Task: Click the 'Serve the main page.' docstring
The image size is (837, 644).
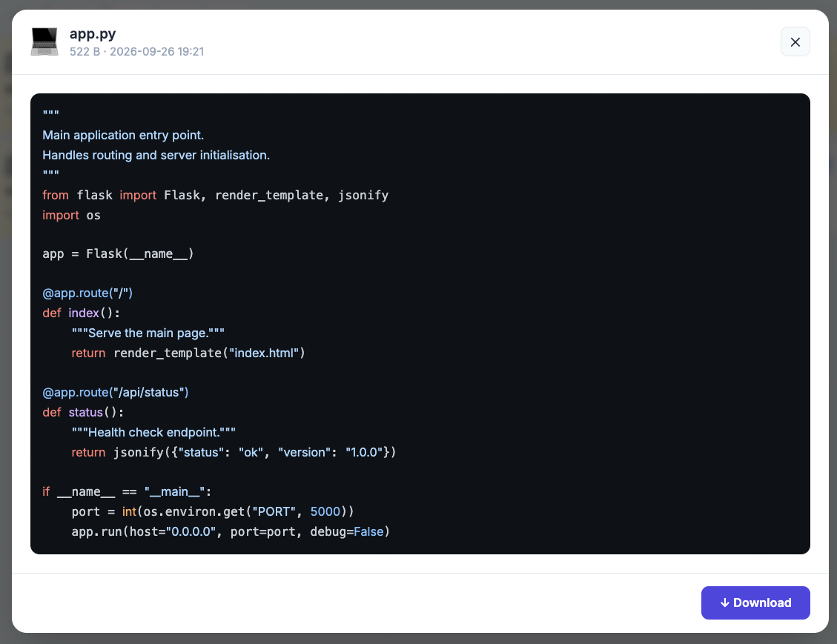Action: (x=148, y=333)
